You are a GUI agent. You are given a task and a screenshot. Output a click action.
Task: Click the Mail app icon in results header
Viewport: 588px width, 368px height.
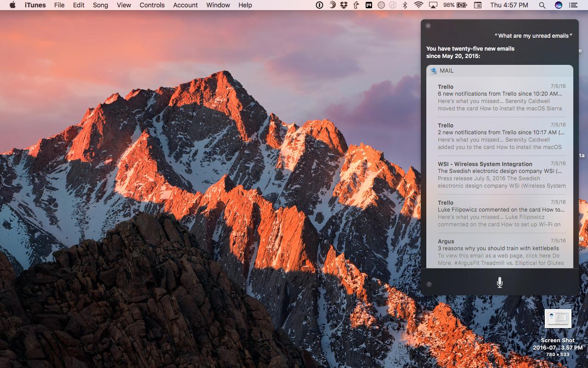click(x=434, y=71)
